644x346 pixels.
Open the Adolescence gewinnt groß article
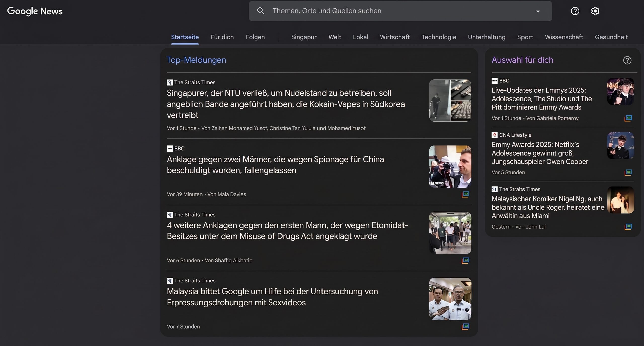(540, 153)
